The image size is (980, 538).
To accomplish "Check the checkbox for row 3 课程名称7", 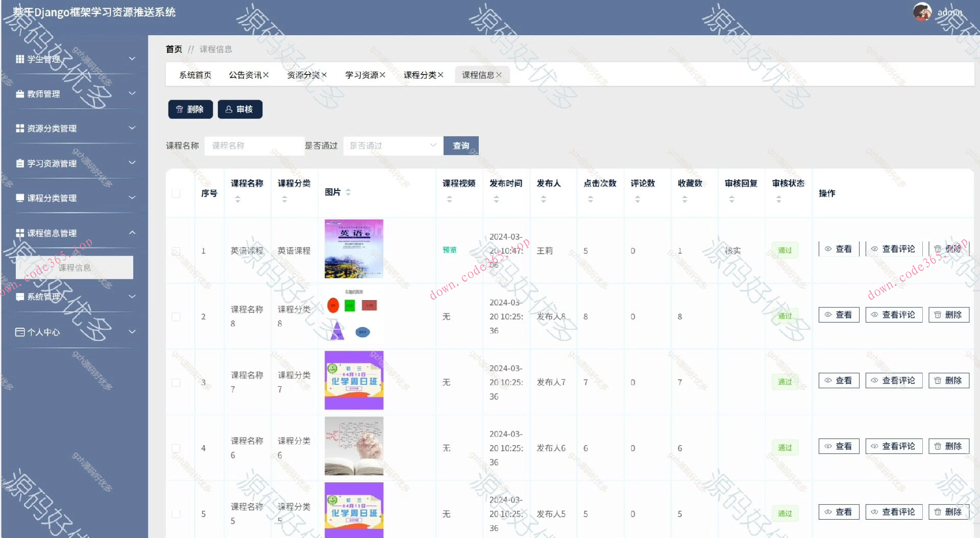I will 177,382.
